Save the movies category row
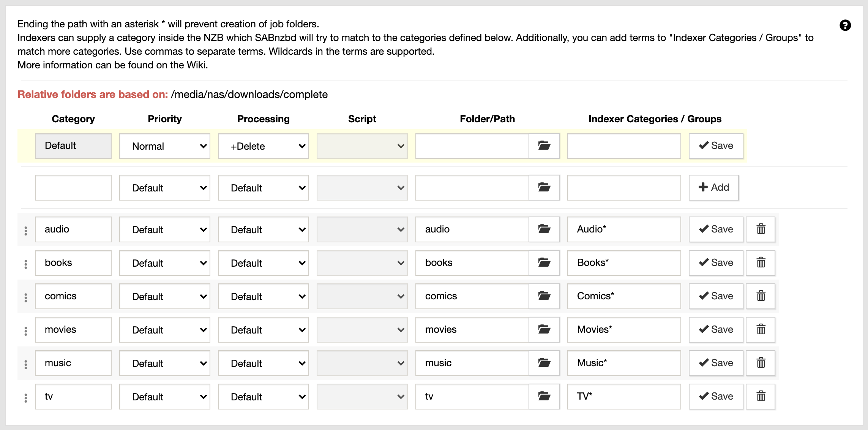The width and height of the screenshot is (868, 430). pos(716,329)
